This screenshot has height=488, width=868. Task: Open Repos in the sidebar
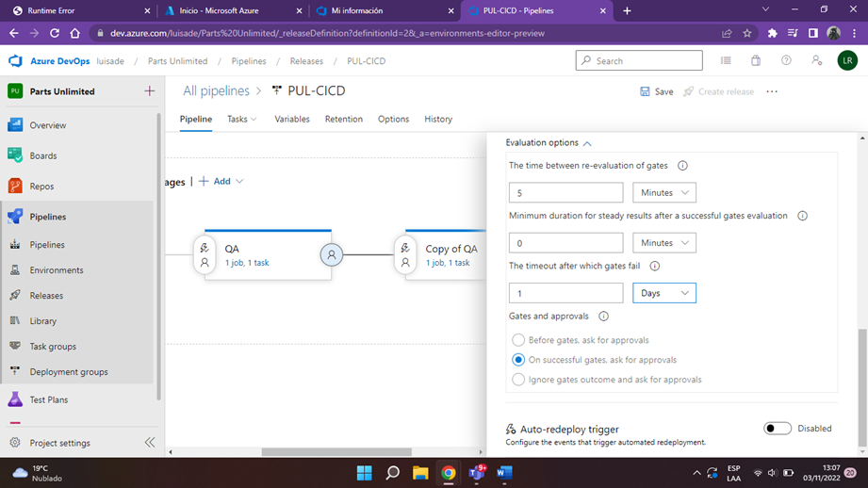pyautogui.click(x=41, y=186)
